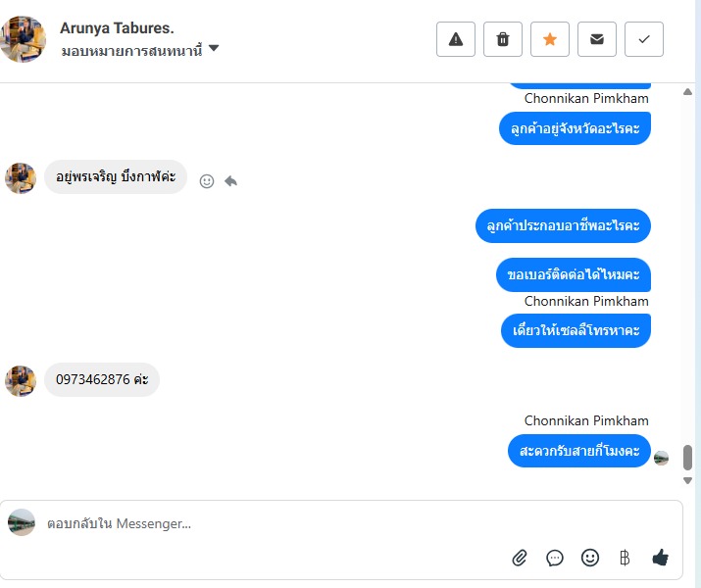
Task: Attach a file with paperclip icon
Action: (x=520, y=558)
